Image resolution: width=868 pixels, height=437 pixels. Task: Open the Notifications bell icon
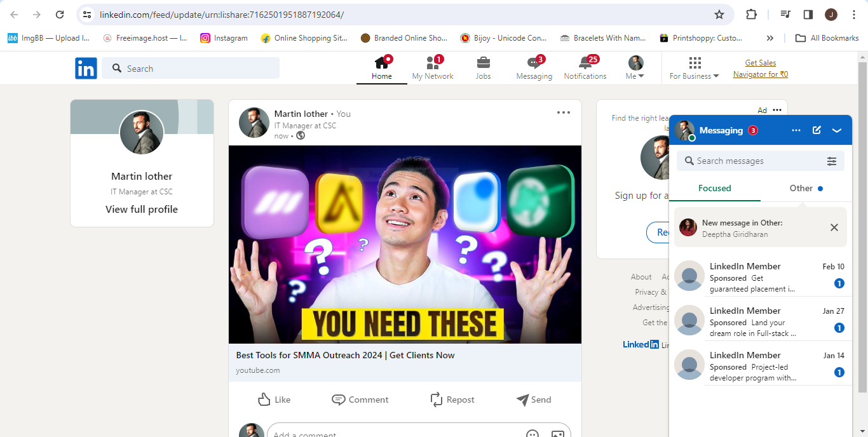click(585, 62)
